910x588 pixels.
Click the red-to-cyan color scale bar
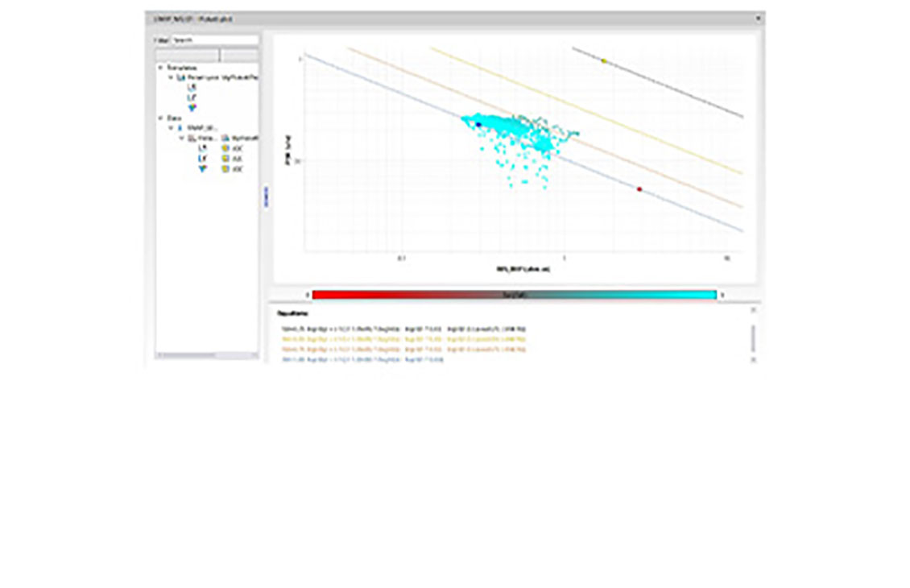coord(514,295)
